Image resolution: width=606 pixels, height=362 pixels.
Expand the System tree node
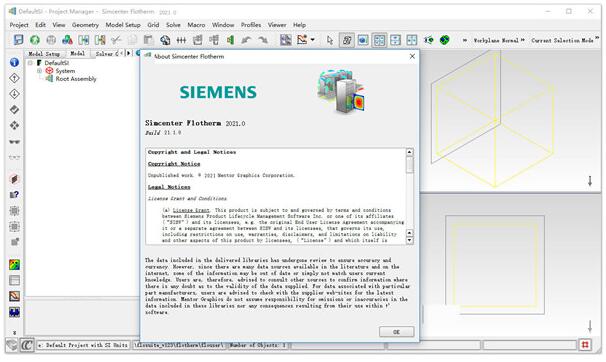pyautogui.click(x=39, y=71)
